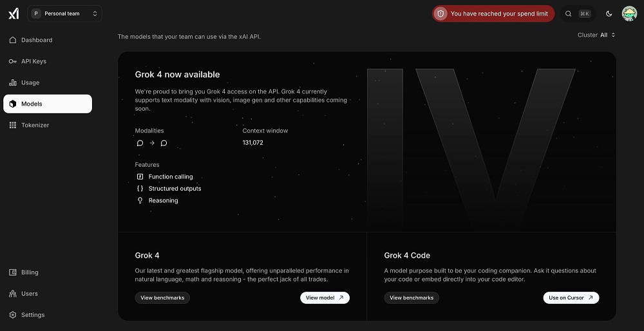
Task: Click the search magnifier icon
Action: pyautogui.click(x=568, y=14)
